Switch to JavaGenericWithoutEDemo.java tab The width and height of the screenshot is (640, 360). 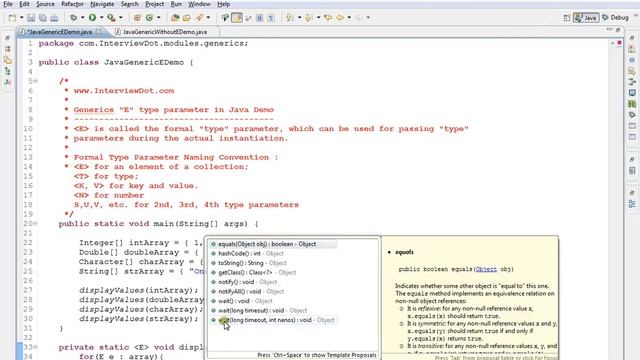(x=164, y=31)
